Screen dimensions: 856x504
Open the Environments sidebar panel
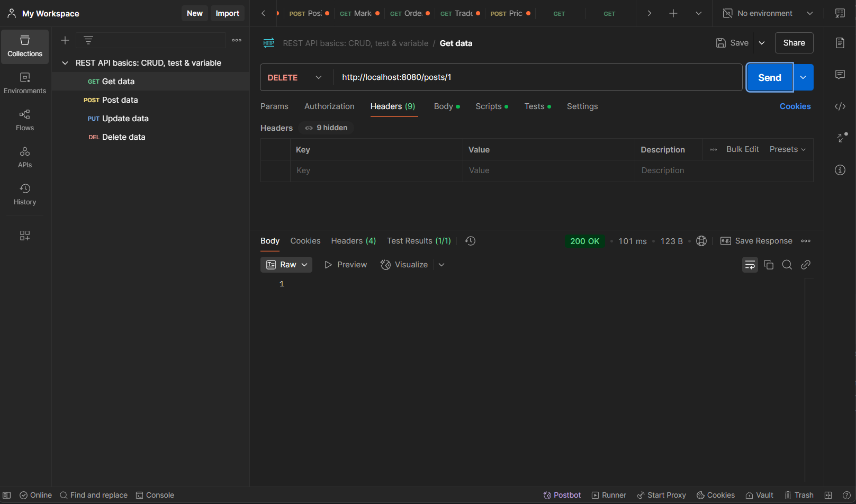[25, 84]
